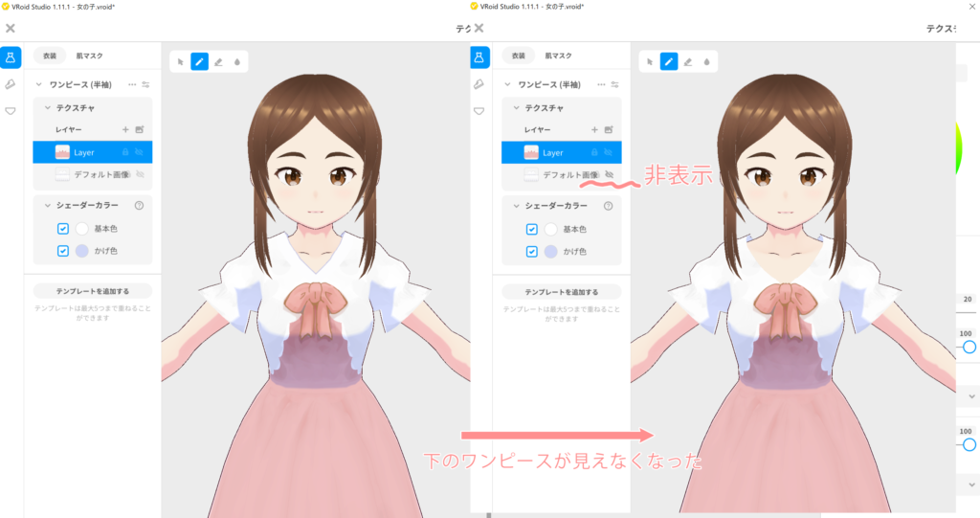Click テンプレートを追加する button in left panel
The height and width of the screenshot is (518, 980).
(92, 291)
